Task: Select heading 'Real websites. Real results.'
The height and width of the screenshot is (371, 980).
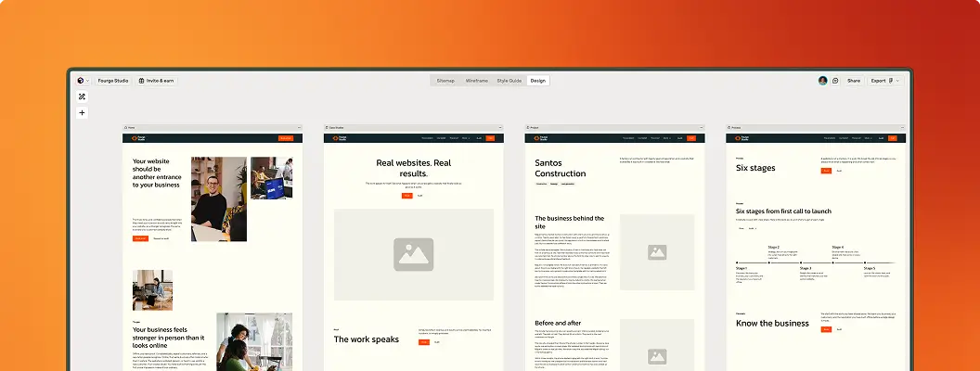Action: [414, 168]
